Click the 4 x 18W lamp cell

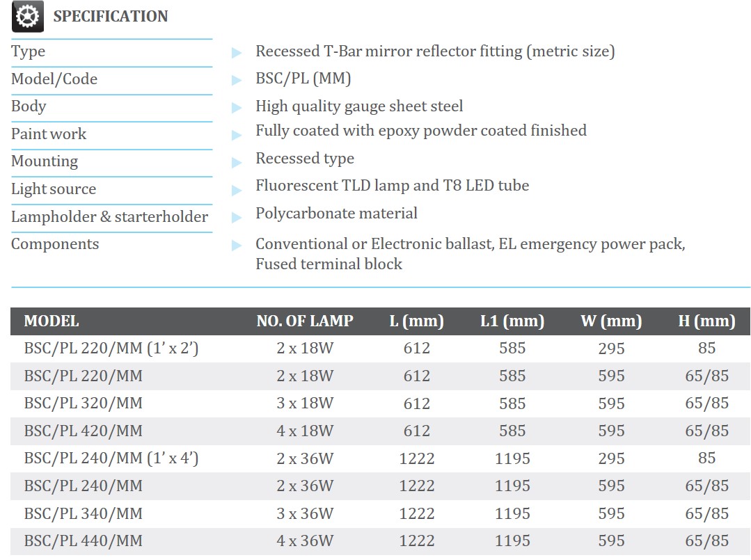[305, 431]
